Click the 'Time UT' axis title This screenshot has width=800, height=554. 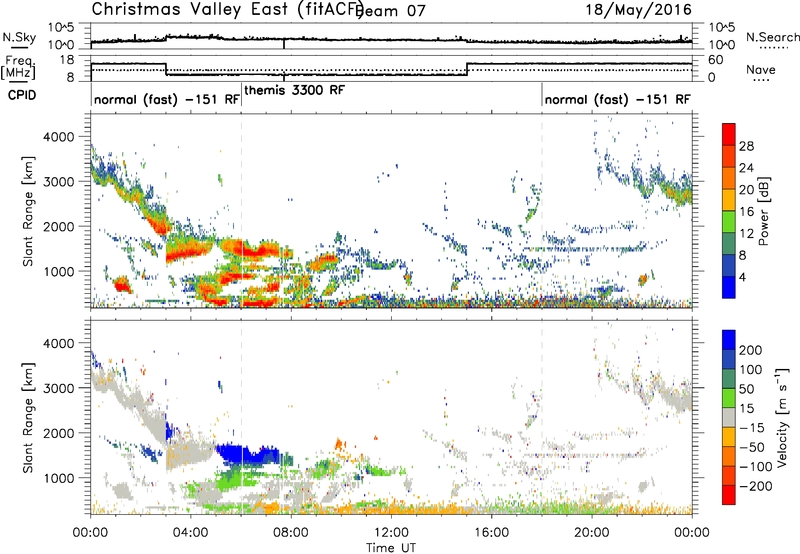point(391,547)
